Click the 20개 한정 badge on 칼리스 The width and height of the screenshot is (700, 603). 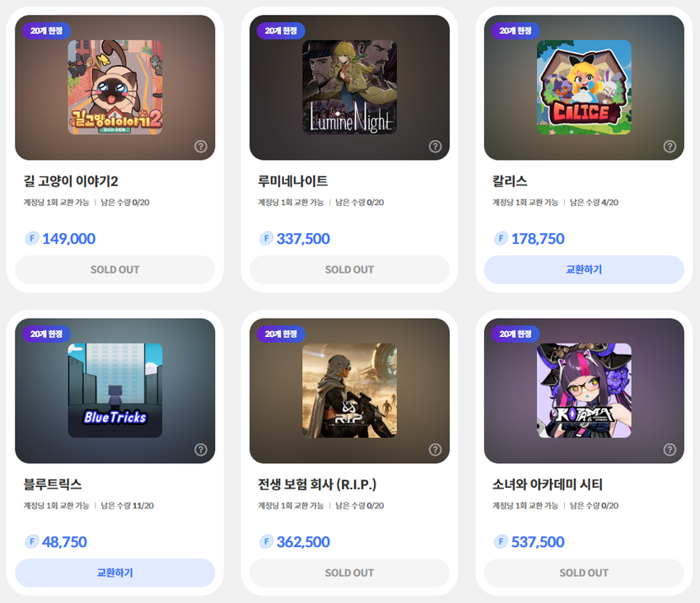coord(516,30)
